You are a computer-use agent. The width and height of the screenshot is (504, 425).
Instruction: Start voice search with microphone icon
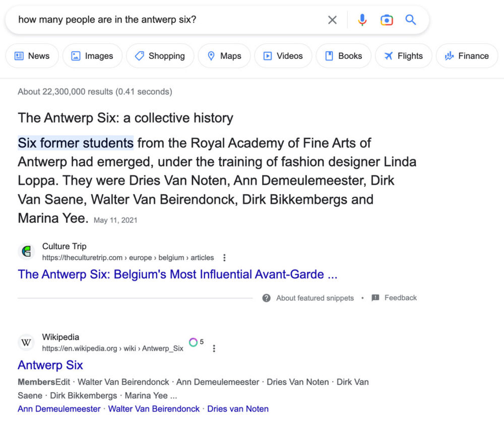coord(362,20)
